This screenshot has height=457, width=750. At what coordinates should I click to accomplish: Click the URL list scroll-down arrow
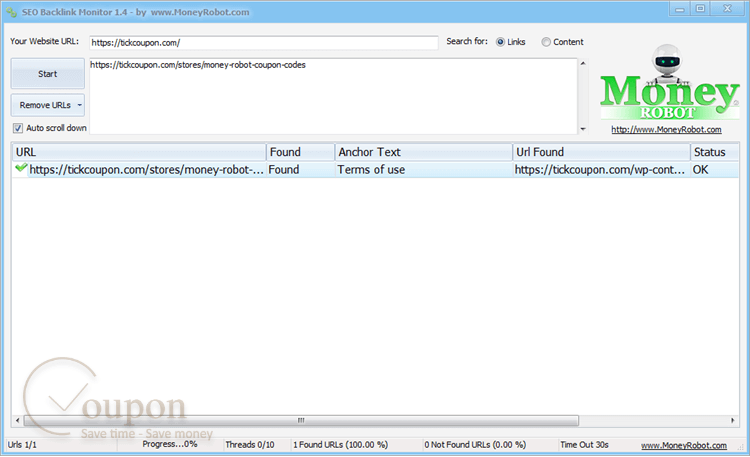pyautogui.click(x=583, y=129)
